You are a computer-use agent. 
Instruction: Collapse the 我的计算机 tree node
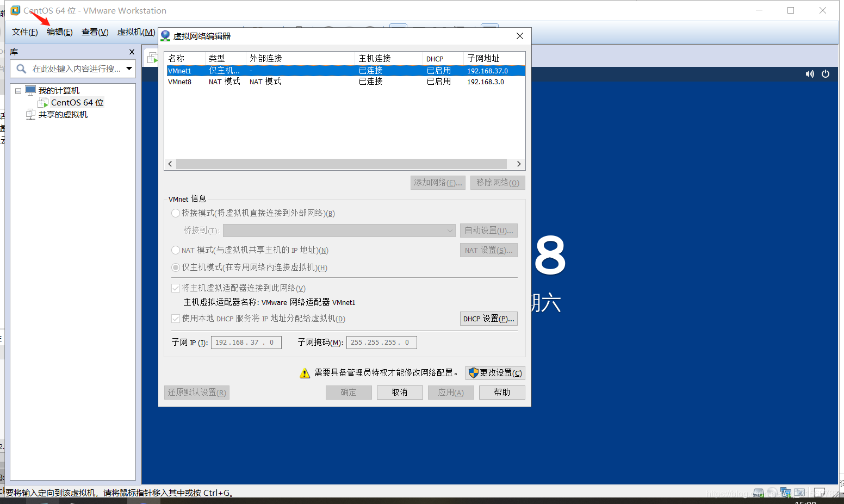pyautogui.click(x=18, y=91)
